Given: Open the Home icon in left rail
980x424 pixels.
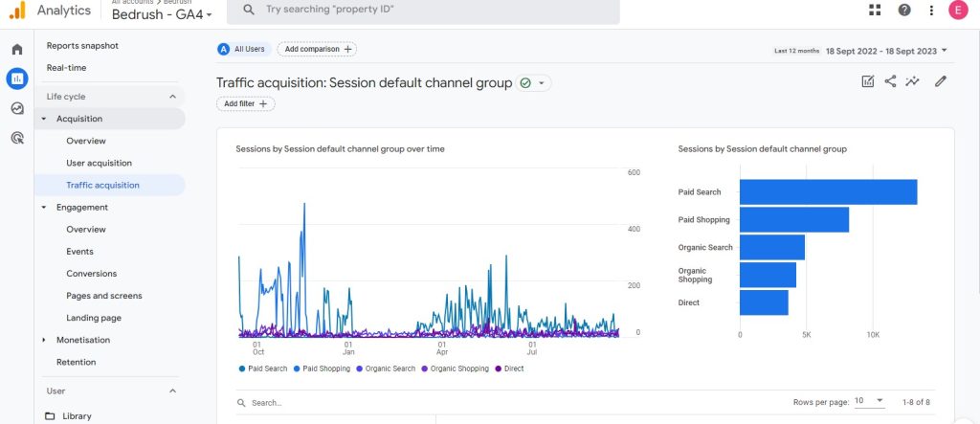Looking at the screenshot, I should click(17, 50).
